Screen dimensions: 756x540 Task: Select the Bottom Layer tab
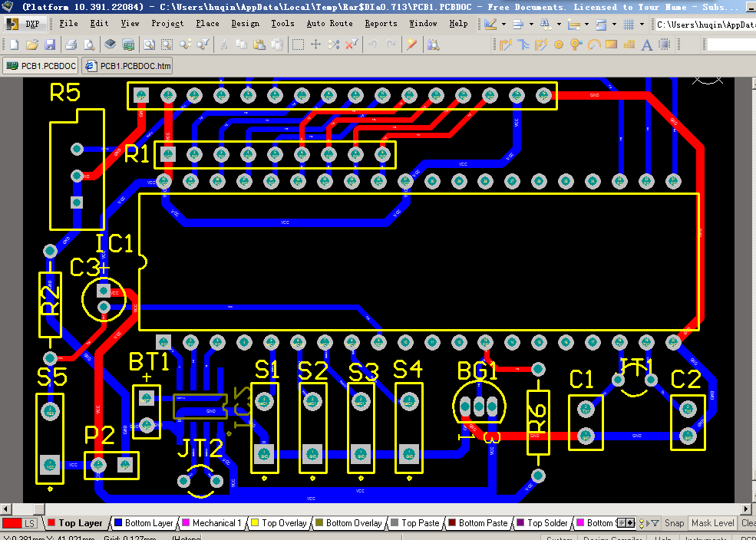pyautogui.click(x=144, y=523)
